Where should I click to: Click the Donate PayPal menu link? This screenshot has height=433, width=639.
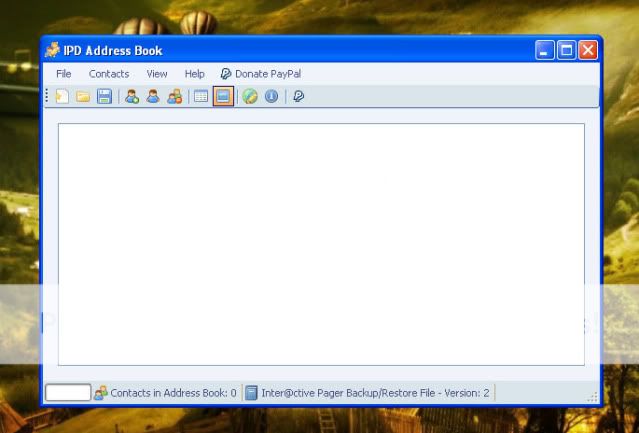pyautogui.click(x=261, y=74)
